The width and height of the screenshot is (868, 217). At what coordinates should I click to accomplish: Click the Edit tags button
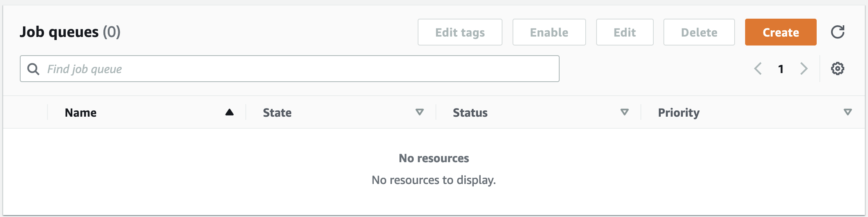(460, 32)
